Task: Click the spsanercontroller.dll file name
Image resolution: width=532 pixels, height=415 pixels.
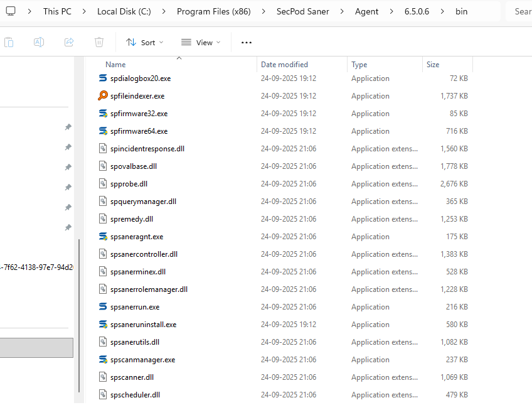Action: pyautogui.click(x=144, y=254)
